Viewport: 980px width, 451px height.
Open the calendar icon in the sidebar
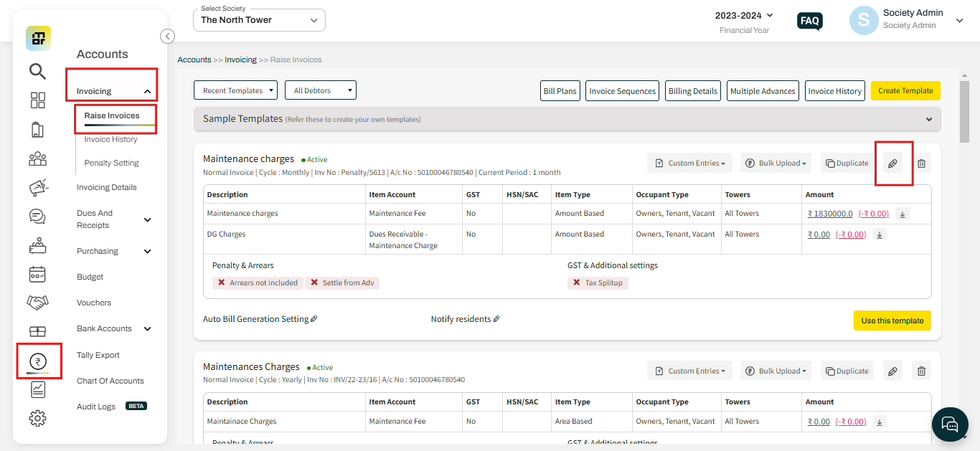[38, 274]
